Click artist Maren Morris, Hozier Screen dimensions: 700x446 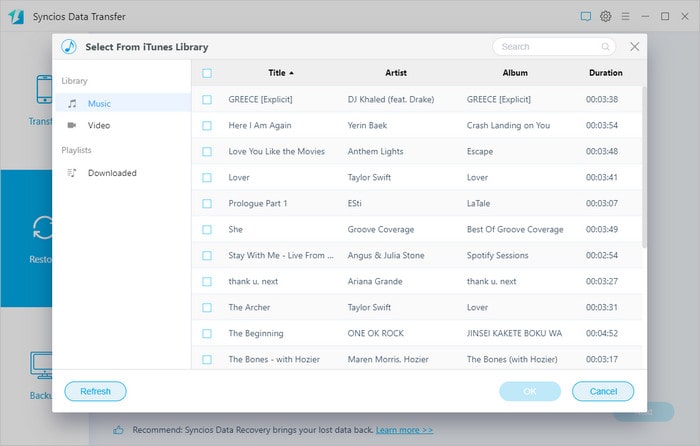tap(388, 359)
